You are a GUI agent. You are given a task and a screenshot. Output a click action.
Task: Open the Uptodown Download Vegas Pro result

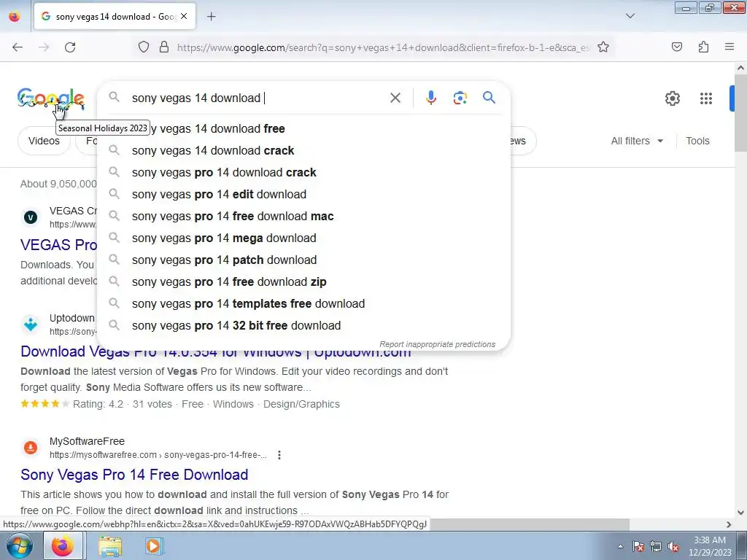click(x=216, y=352)
